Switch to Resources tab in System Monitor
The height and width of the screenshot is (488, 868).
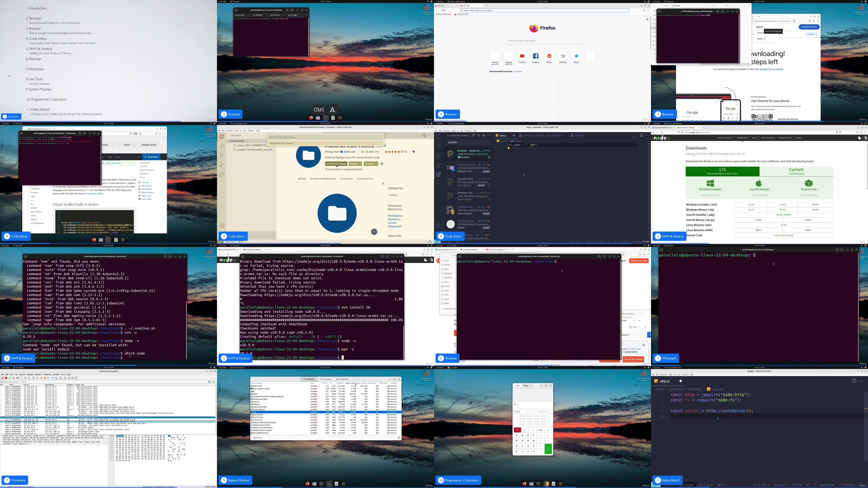(326, 379)
